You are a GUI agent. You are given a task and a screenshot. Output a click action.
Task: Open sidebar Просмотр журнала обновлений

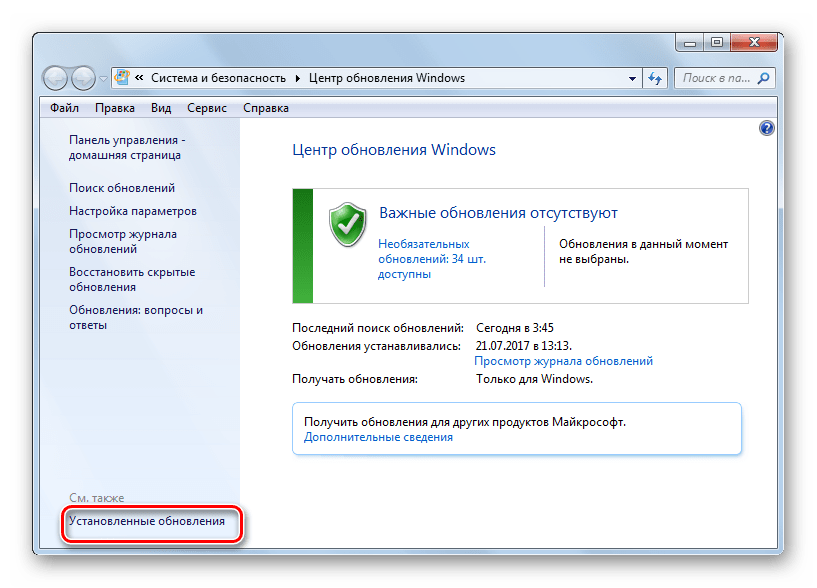coord(123,241)
